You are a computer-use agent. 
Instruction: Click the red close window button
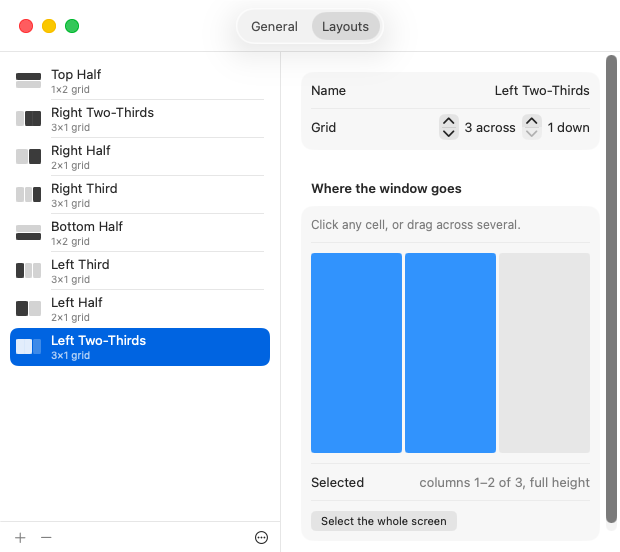click(26, 26)
